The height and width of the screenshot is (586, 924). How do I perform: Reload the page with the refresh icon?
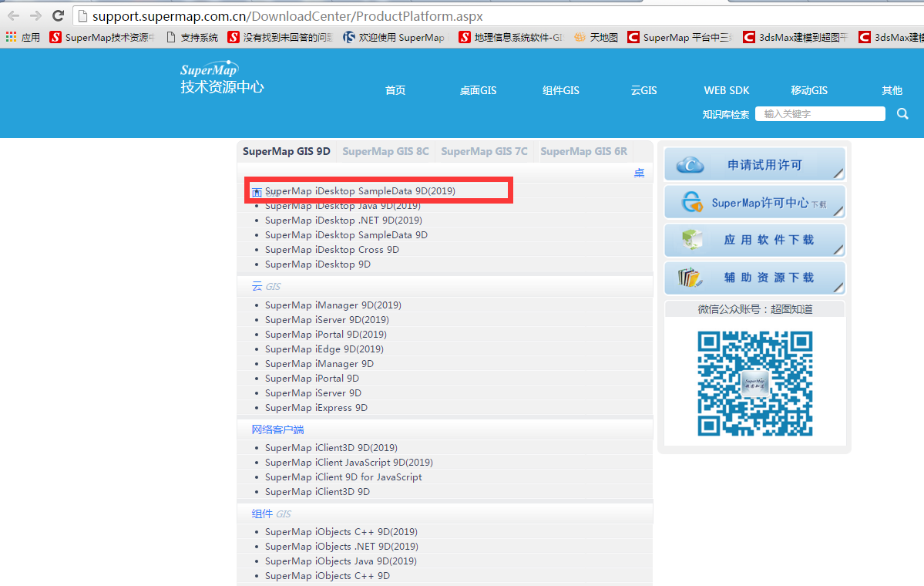click(58, 16)
